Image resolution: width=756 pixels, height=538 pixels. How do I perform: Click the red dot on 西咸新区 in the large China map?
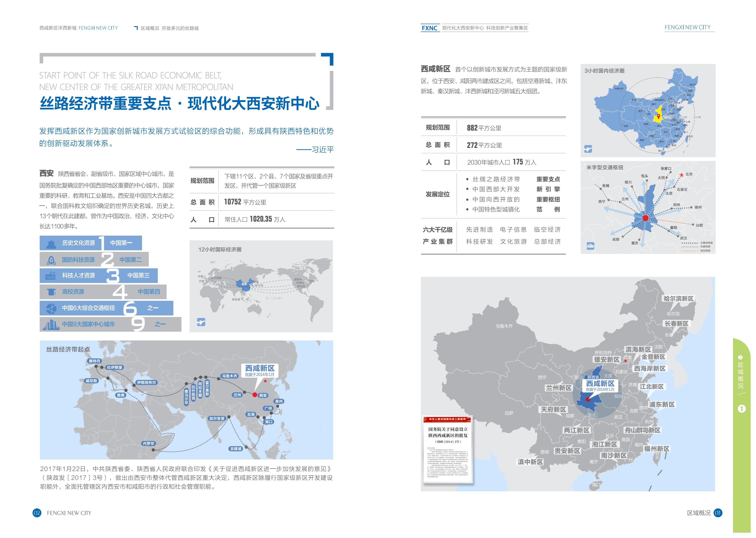coord(588,400)
